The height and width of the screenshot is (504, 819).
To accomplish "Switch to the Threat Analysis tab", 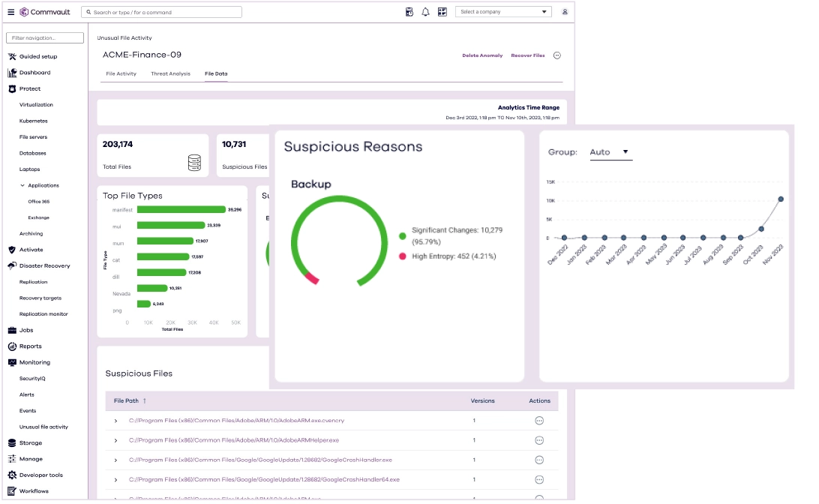I will pyautogui.click(x=170, y=73).
